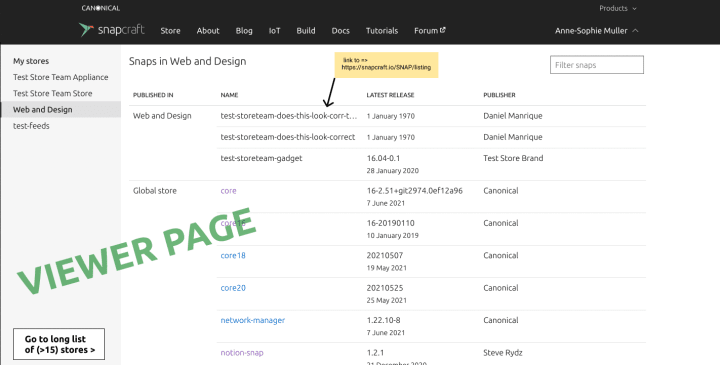
Task: Open the core18 snap link
Action: 233,255
